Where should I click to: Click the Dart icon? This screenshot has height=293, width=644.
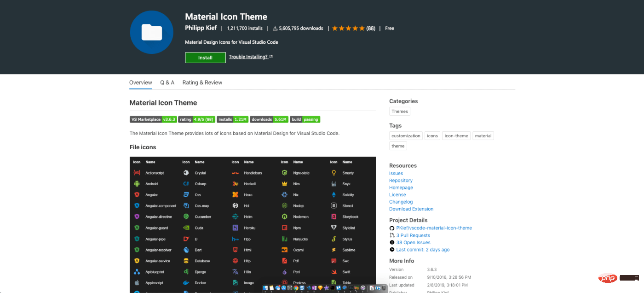click(186, 250)
